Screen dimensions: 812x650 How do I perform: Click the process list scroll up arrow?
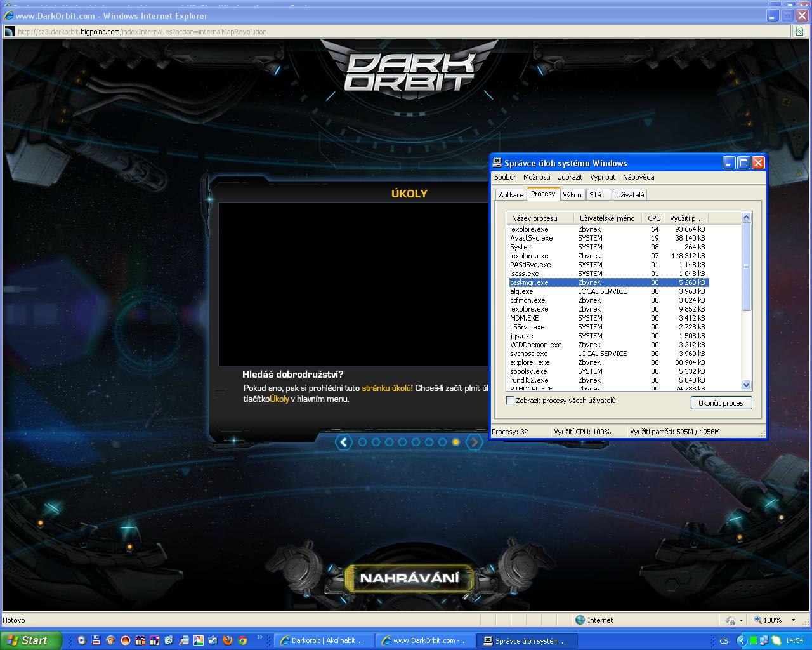coord(746,218)
